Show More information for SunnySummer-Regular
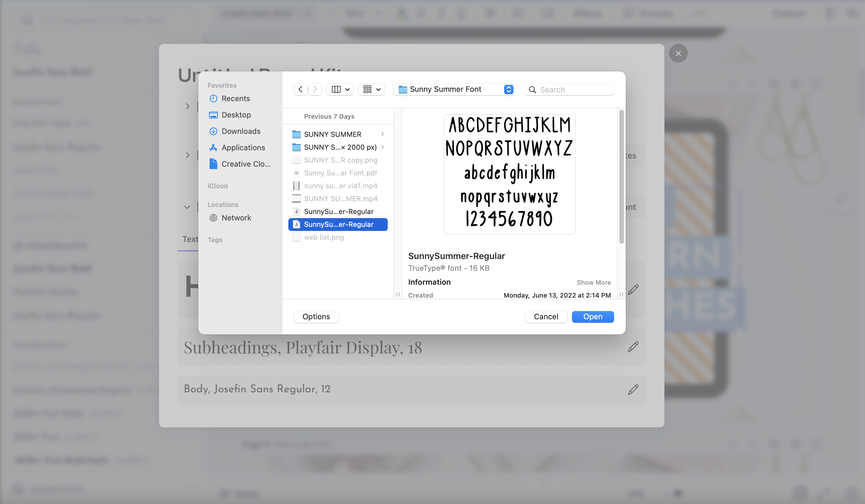This screenshot has height=504, width=865. [x=594, y=282]
